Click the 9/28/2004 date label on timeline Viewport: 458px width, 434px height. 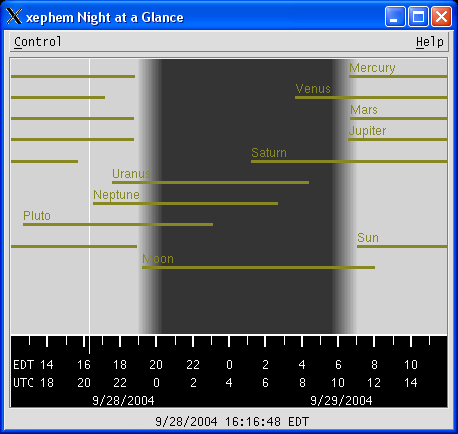(x=123, y=400)
